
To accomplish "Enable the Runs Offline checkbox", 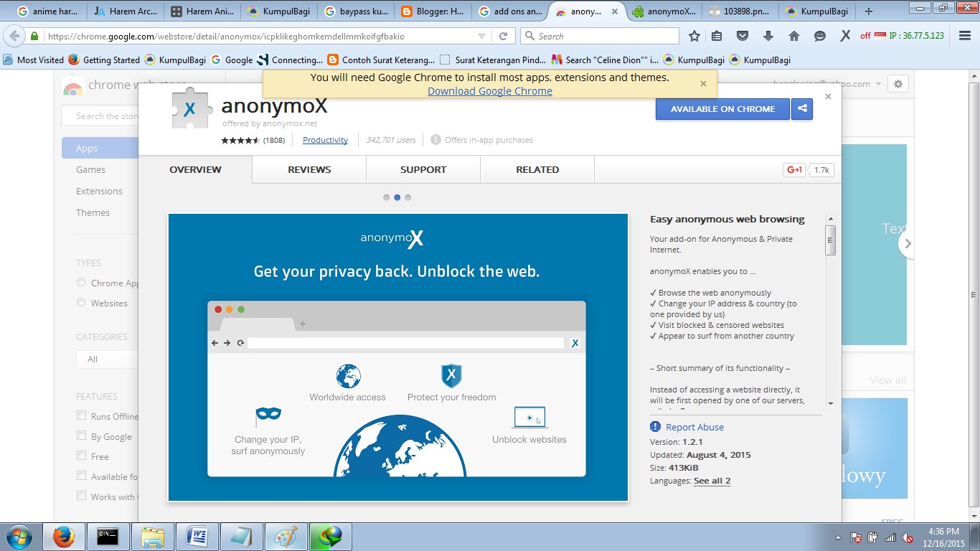I will (81, 415).
